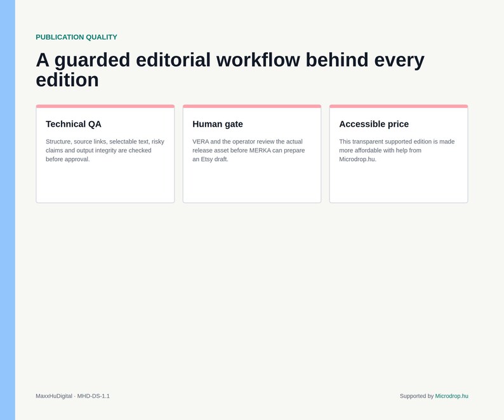Screen dimensions: 504x420
Task: Click empty area inside Human gate card
Action: click(251, 183)
